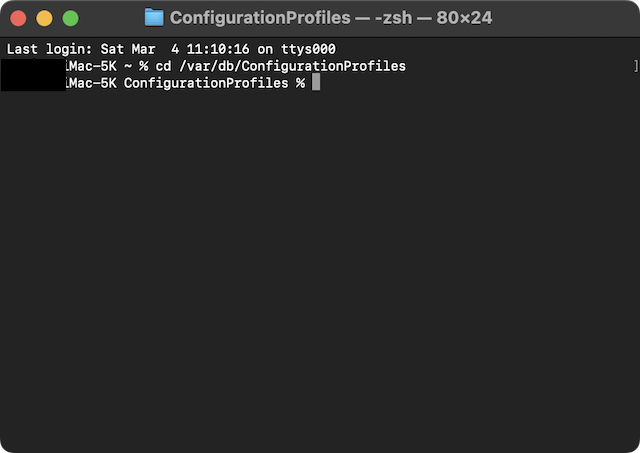Click the first redacted username block
The height and width of the screenshot is (453, 640).
(x=33, y=66)
